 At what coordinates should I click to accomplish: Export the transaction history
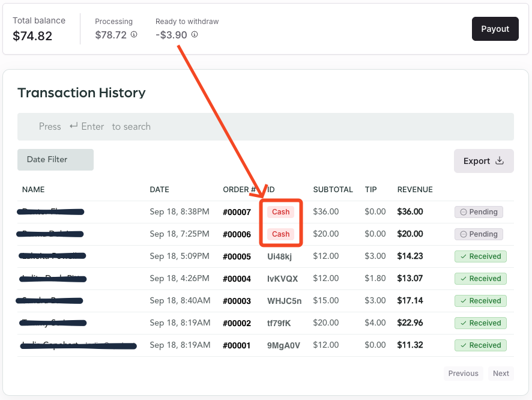click(x=484, y=161)
